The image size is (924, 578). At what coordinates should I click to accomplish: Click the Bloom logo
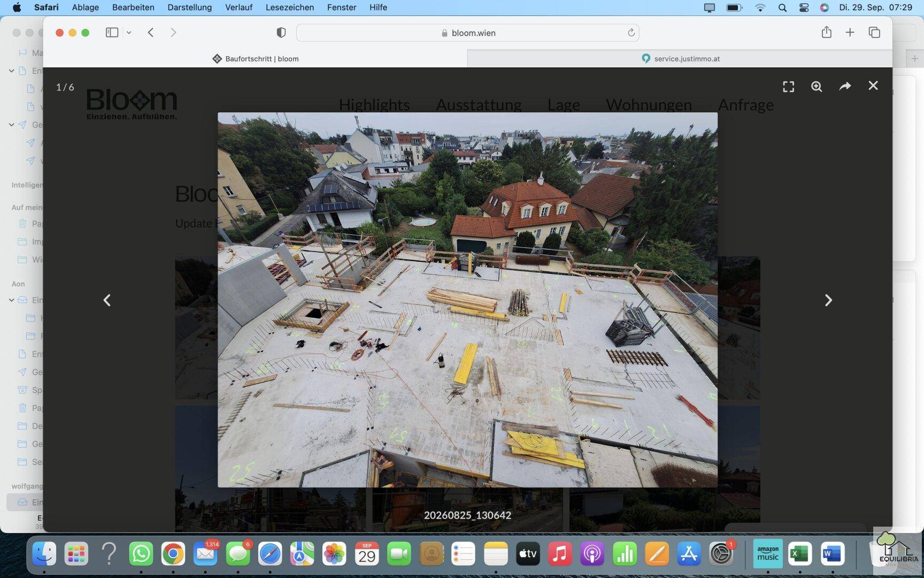[132, 104]
